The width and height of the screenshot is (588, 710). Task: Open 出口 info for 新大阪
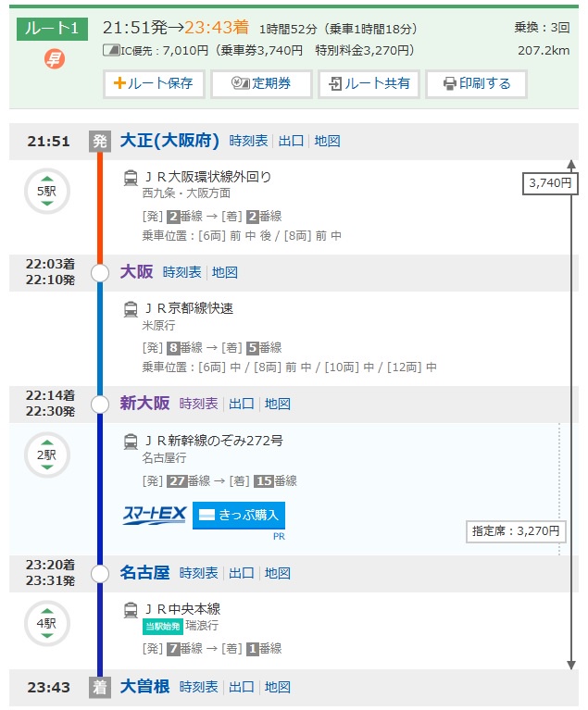click(x=242, y=404)
